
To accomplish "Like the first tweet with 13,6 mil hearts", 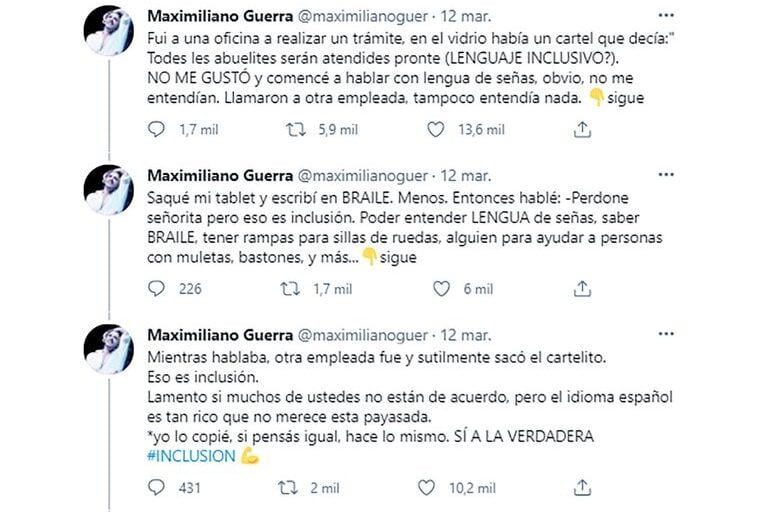I will (x=435, y=129).
